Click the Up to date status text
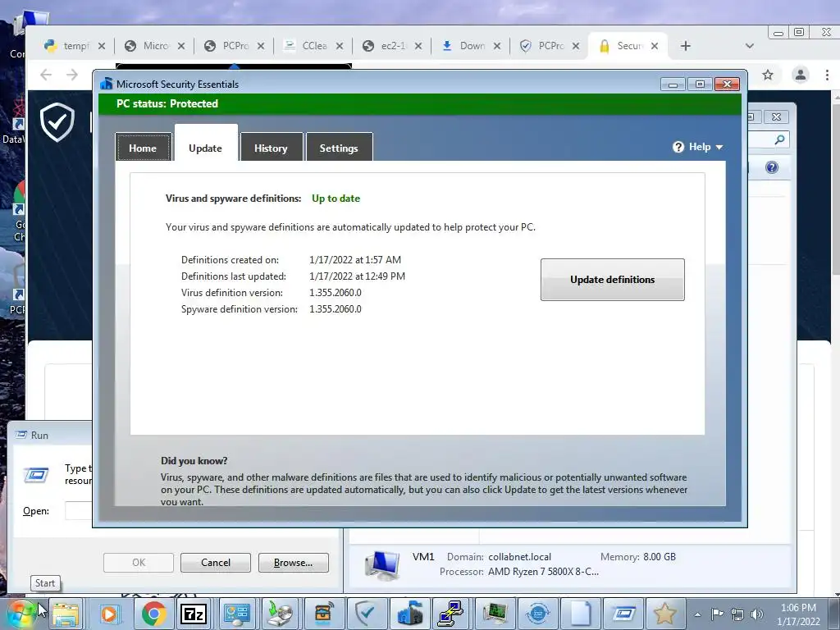Viewport: 840px width, 630px height. coord(336,199)
